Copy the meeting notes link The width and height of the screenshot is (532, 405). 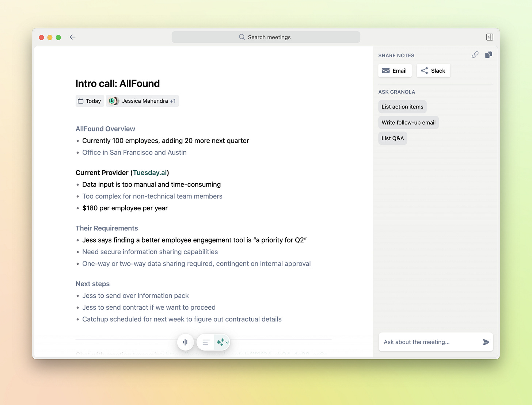[475, 54]
